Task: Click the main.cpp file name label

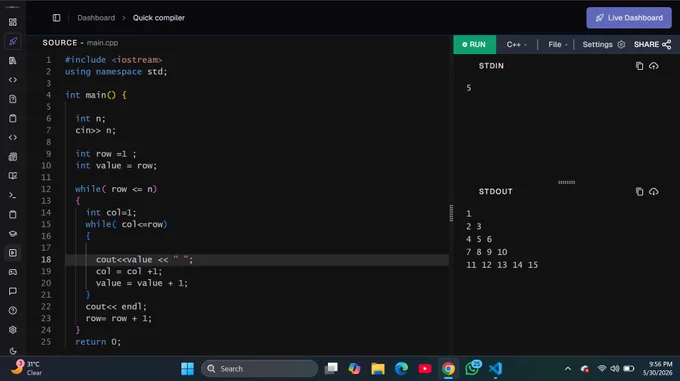Action: click(x=102, y=42)
